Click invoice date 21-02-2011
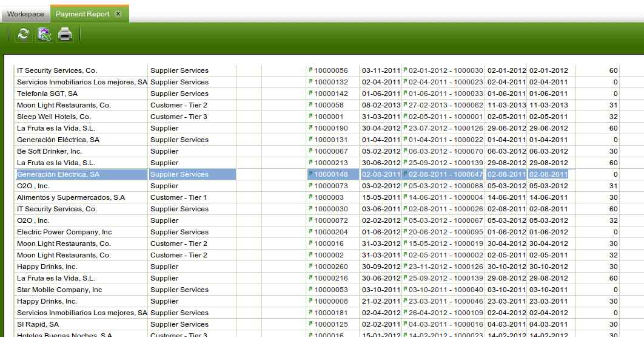Screen dimensions: 644x337 tap(381, 301)
